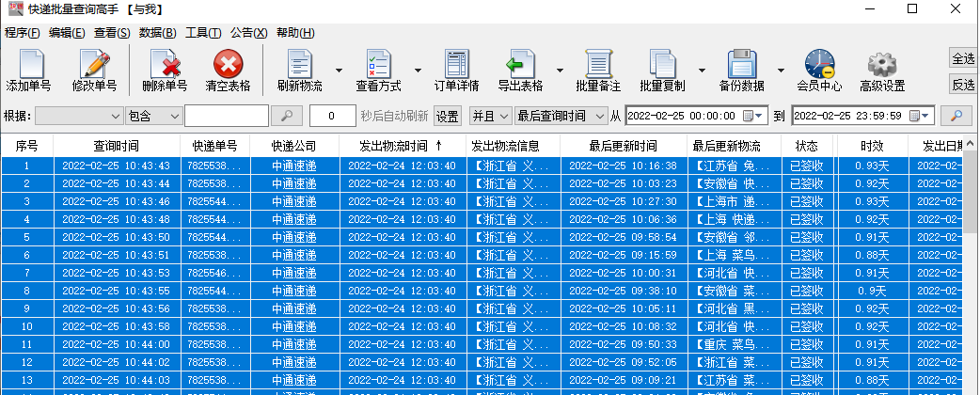Click the 备份数据 floppy disk icon
The width and height of the screenshot is (980, 395).
point(742,64)
